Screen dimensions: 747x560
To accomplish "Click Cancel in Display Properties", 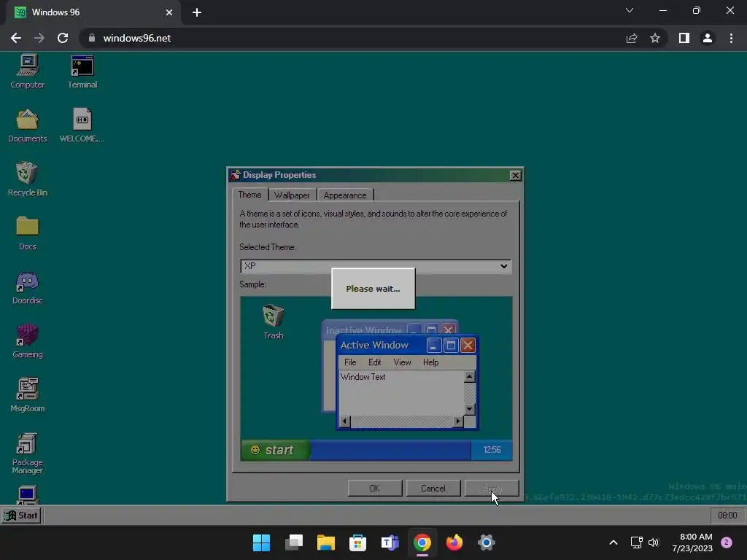I will tap(433, 488).
